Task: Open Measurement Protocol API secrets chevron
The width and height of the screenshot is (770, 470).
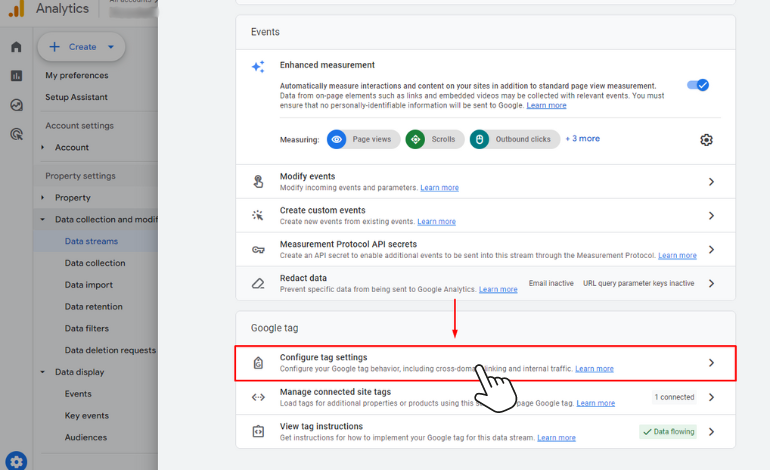Action: tap(711, 249)
